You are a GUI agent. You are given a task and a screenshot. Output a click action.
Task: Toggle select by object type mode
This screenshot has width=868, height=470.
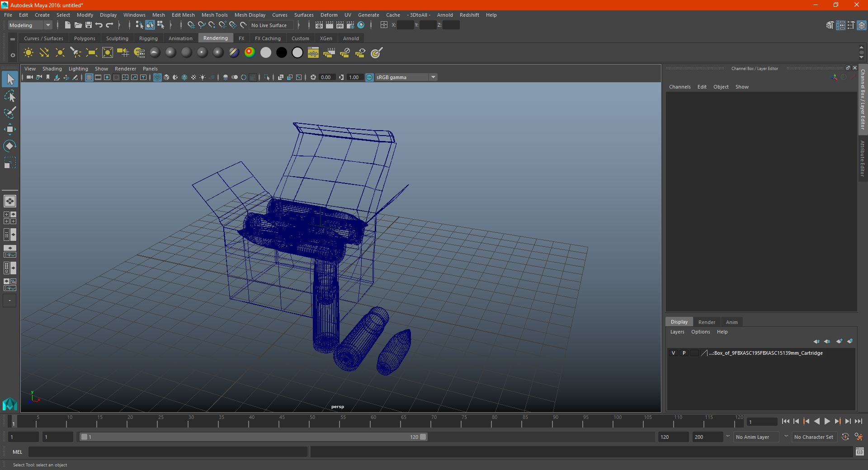tap(150, 25)
